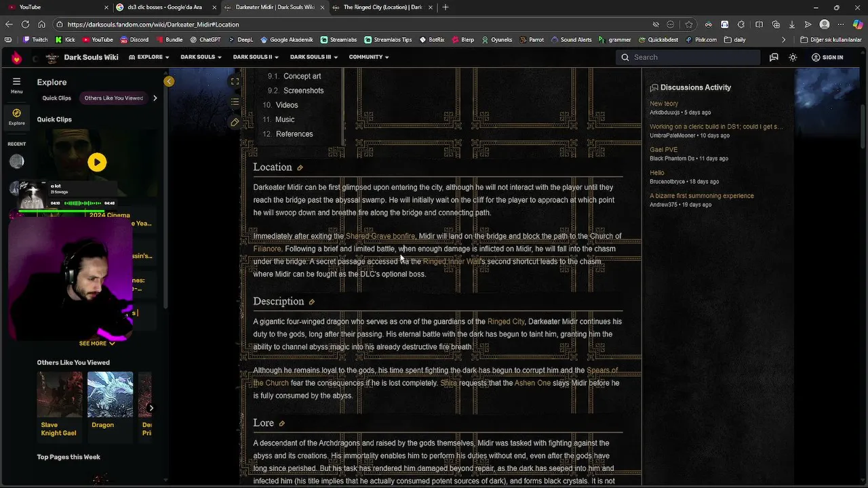Add page to favorites star icon

tap(689, 24)
